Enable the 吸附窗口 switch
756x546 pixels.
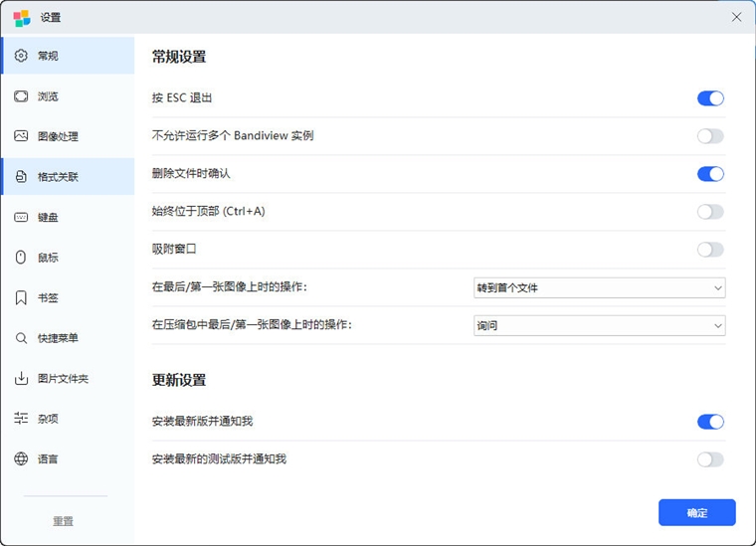click(x=710, y=250)
